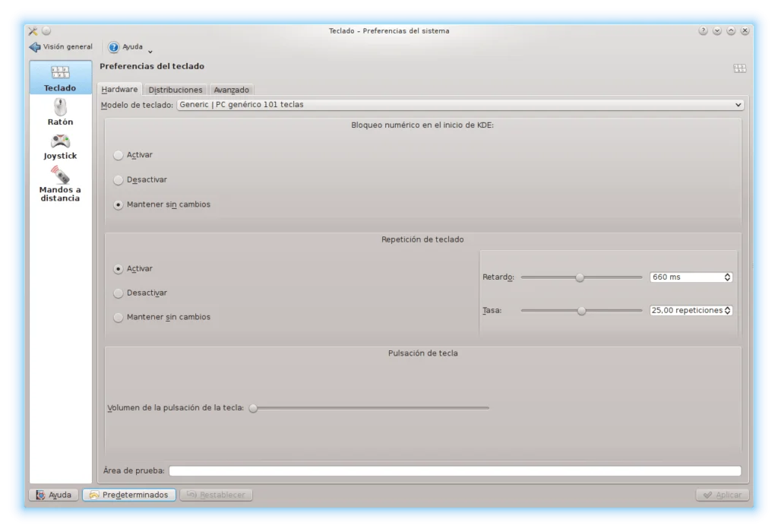
Task: Click the Tasa repeticiones spinbox arrows
Action: pyautogui.click(x=727, y=311)
